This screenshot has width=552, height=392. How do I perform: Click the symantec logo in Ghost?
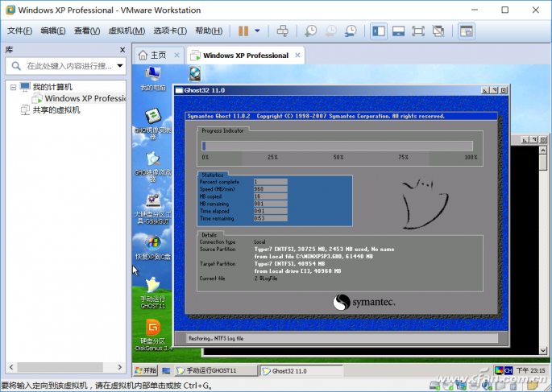point(364,302)
